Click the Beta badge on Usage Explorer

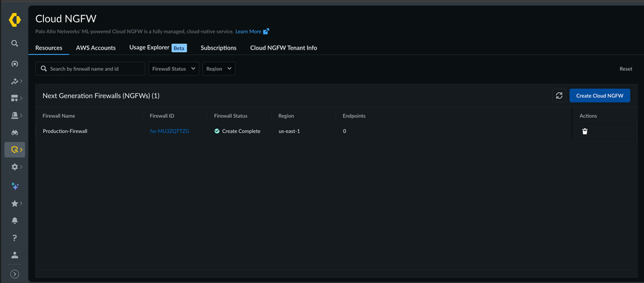click(179, 48)
